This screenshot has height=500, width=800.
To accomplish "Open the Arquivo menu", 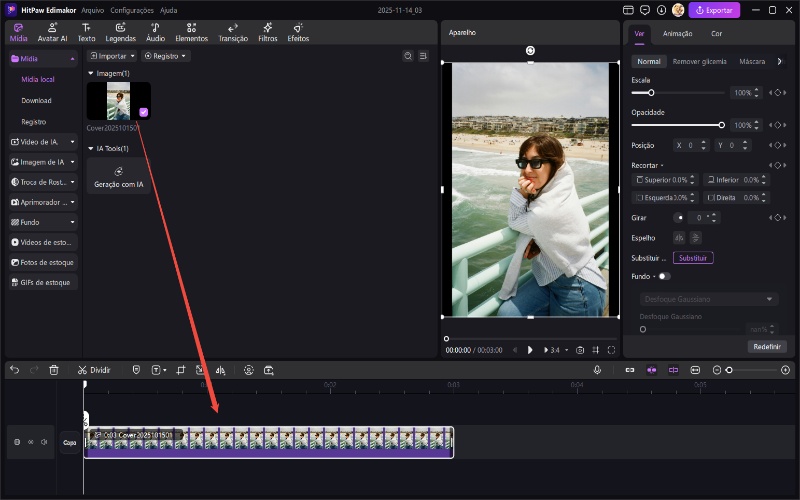I will (x=92, y=10).
